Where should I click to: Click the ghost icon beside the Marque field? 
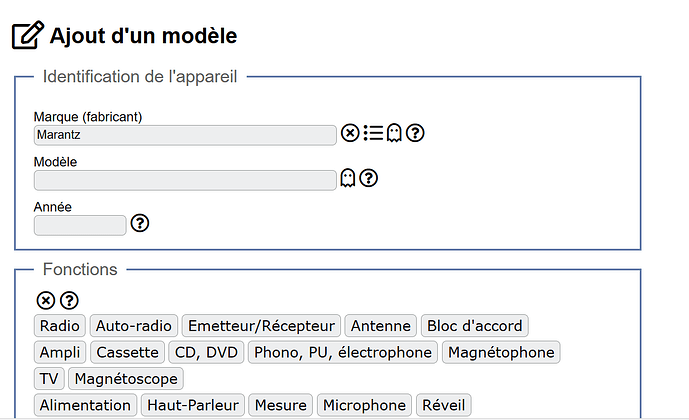click(394, 133)
